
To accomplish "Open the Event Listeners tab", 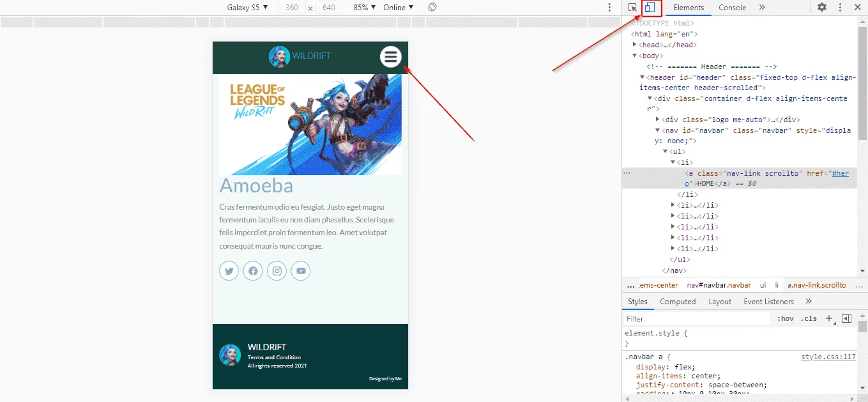I will (x=769, y=302).
